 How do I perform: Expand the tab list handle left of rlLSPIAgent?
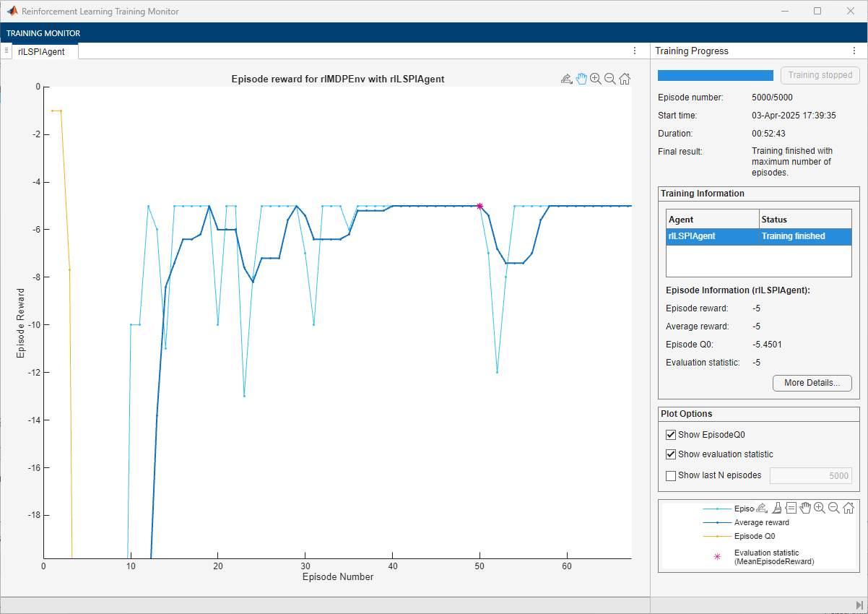point(6,51)
